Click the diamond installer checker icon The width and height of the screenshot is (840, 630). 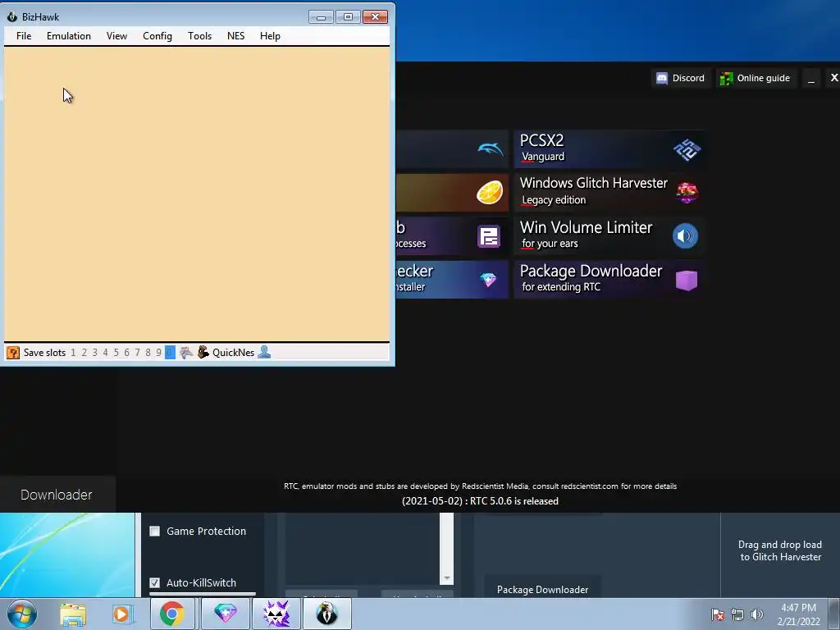488,280
